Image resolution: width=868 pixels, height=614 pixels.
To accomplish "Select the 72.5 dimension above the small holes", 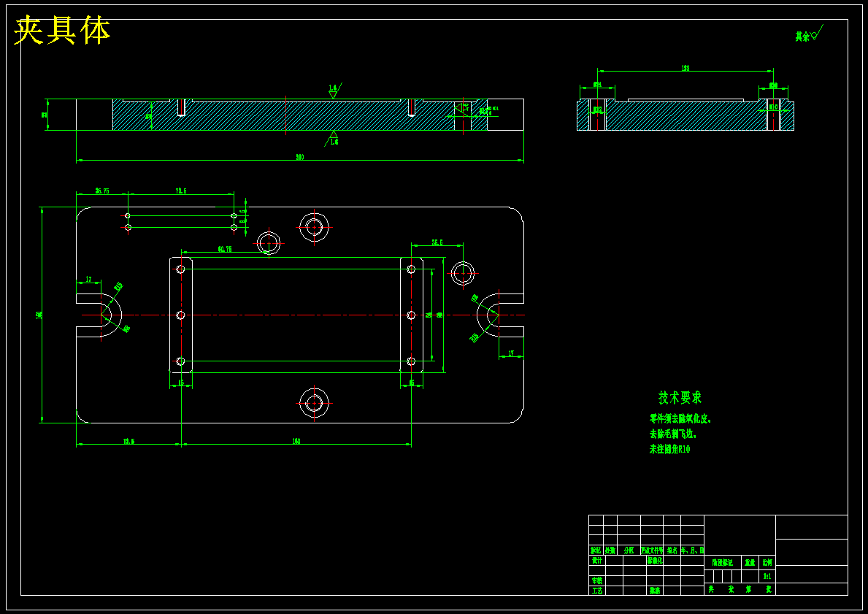I will [180, 191].
